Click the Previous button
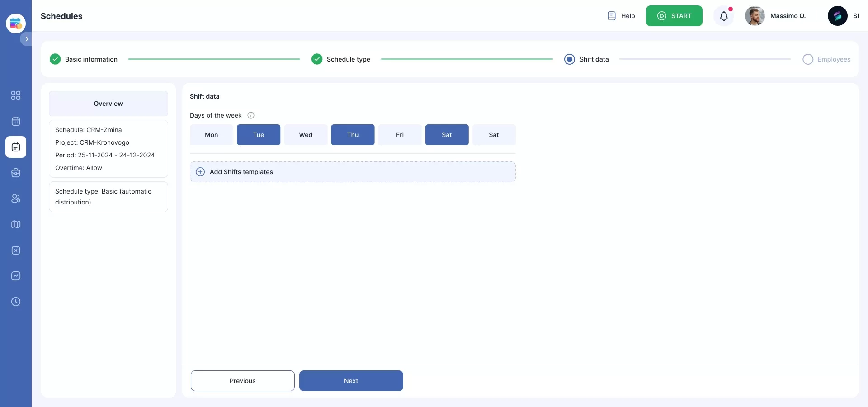The image size is (868, 407). [242, 381]
